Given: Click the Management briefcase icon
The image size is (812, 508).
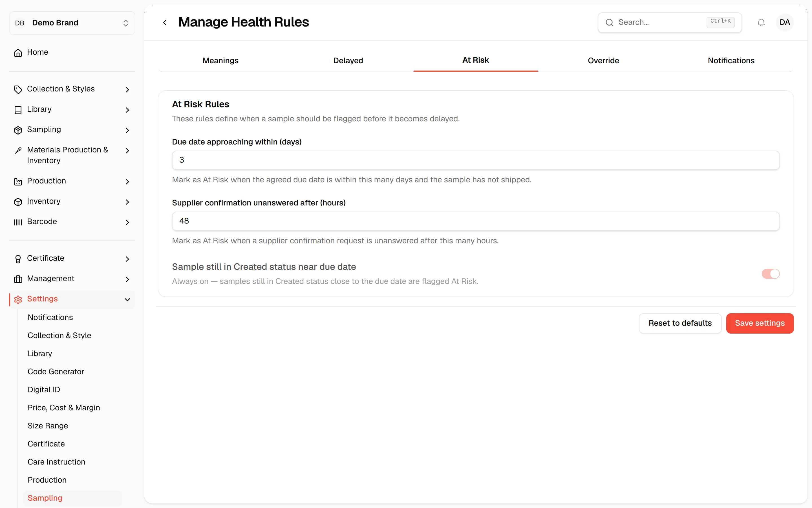Looking at the screenshot, I should click(x=18, y=279).
